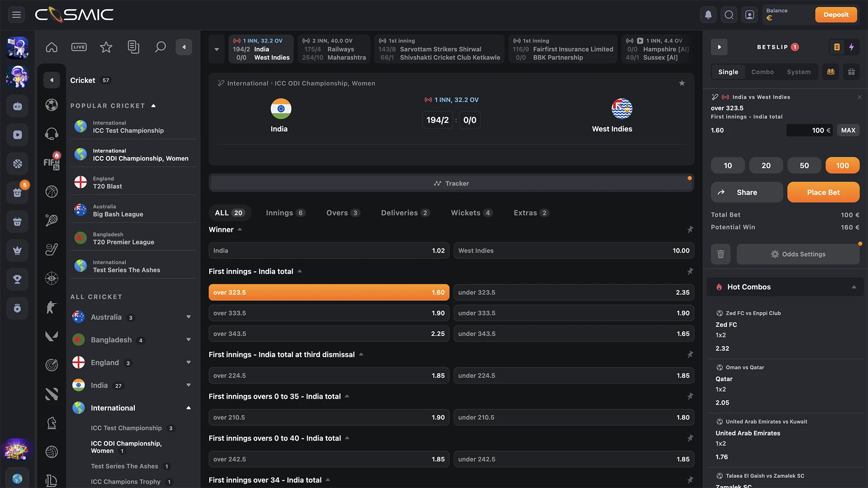Pin the India total at third dismissal market
The height and width of the screenshot is (488, 868).
[690, 355]
